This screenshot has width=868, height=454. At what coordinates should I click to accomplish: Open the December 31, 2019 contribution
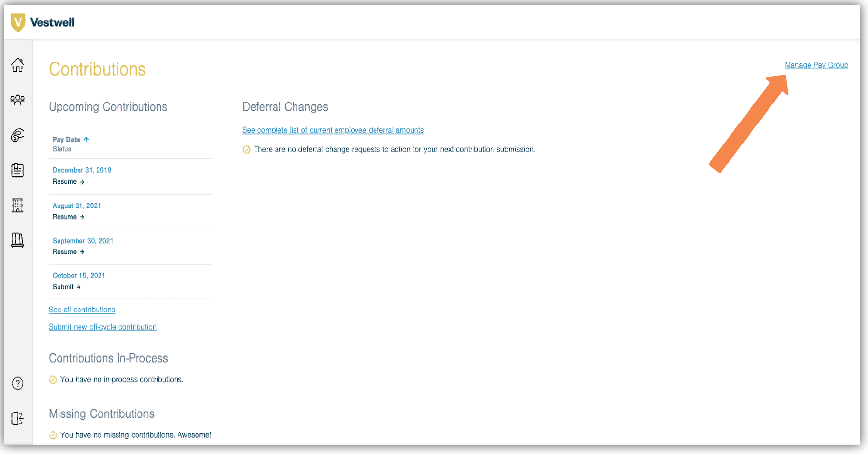[x=82, y=170]
